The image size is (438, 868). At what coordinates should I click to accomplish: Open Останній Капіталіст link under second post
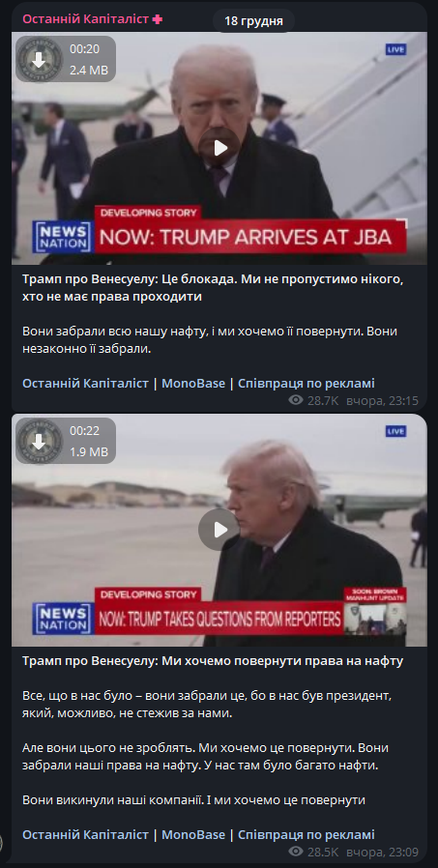click(x=85, y=834)
